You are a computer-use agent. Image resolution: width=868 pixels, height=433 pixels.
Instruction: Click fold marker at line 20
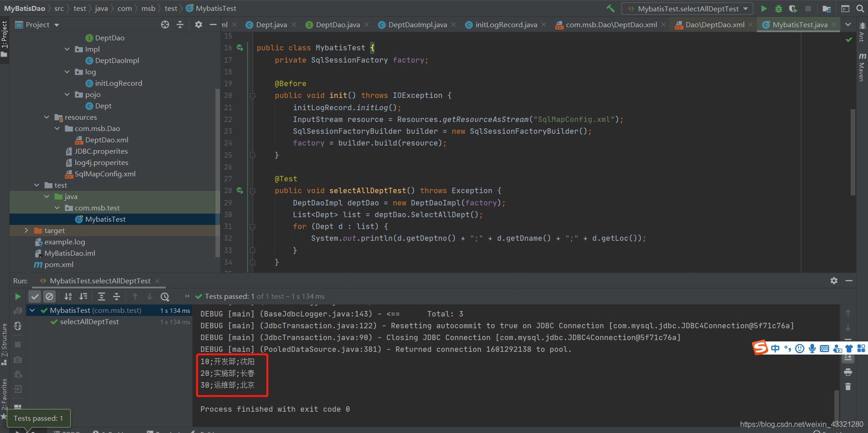point(253,96)
